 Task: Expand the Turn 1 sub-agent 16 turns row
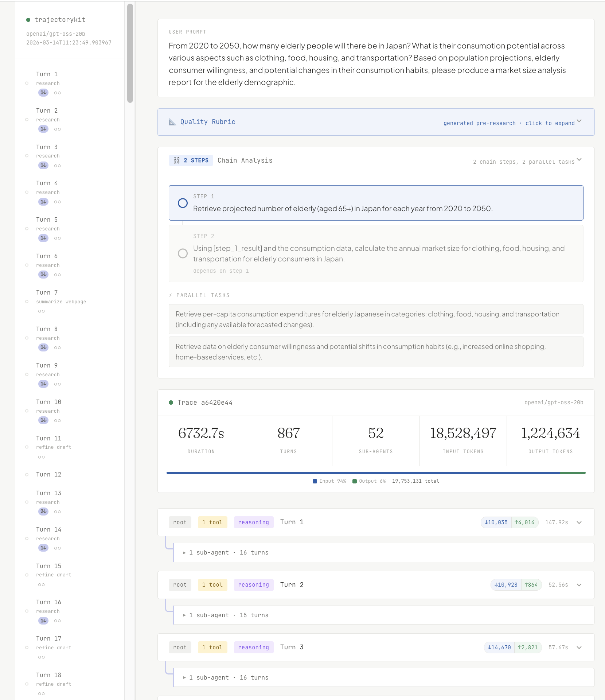tap(229, 553)
